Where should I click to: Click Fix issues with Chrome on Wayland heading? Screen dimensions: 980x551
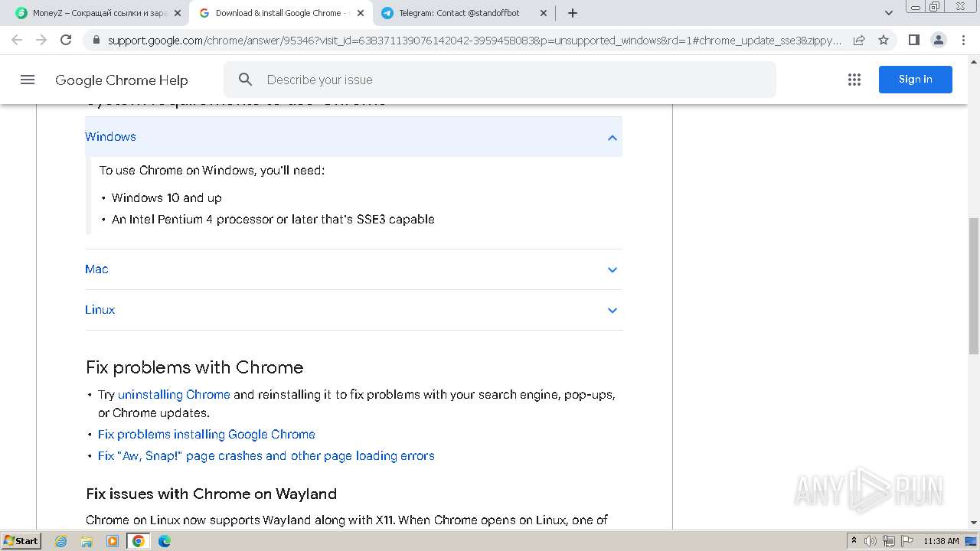[x=211, y=494]
